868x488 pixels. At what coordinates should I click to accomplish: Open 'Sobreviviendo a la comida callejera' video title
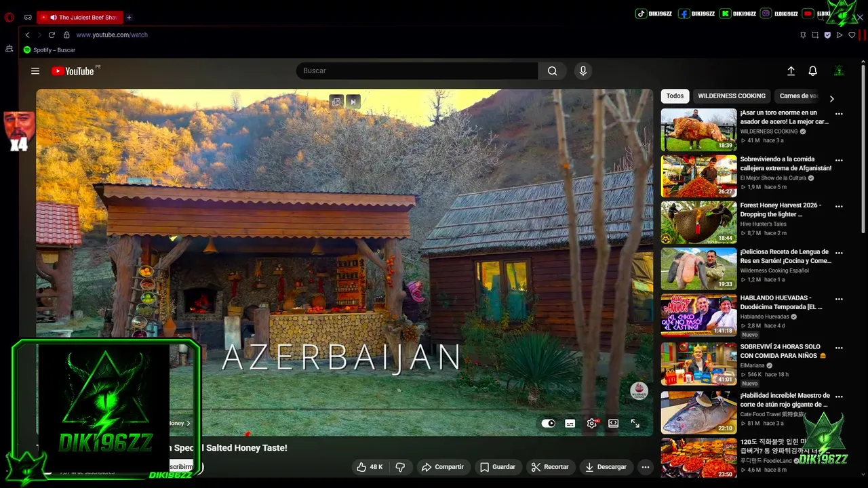[786, 163]
